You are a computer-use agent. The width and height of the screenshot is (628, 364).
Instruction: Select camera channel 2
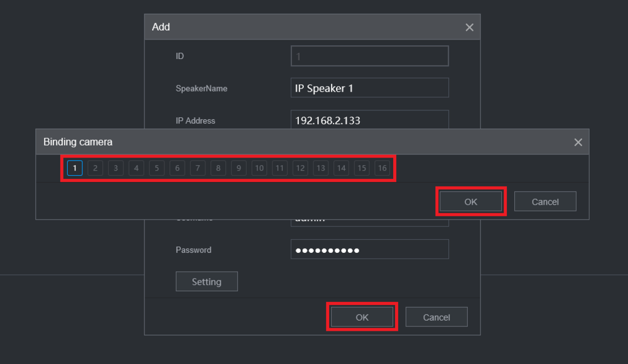click(95, 168)
